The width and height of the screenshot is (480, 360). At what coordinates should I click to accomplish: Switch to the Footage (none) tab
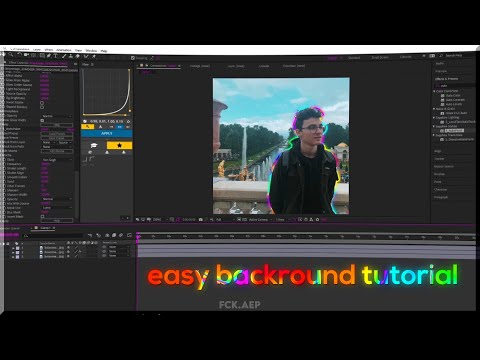[200, 66]
